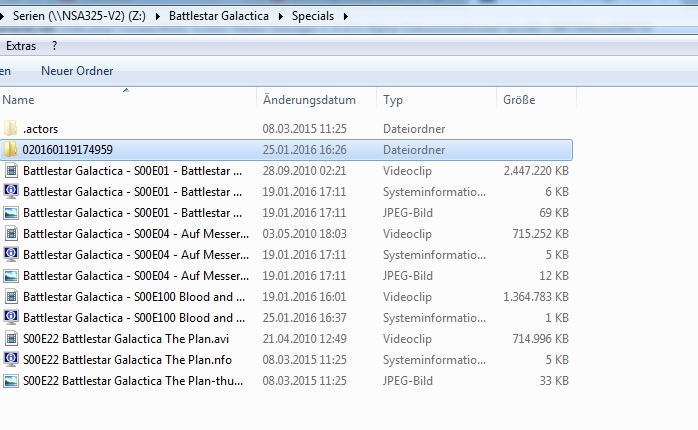This screenshot has height=430, width=698.
Task: Click the size '715.252 KB'
Action: pos(540,234)
